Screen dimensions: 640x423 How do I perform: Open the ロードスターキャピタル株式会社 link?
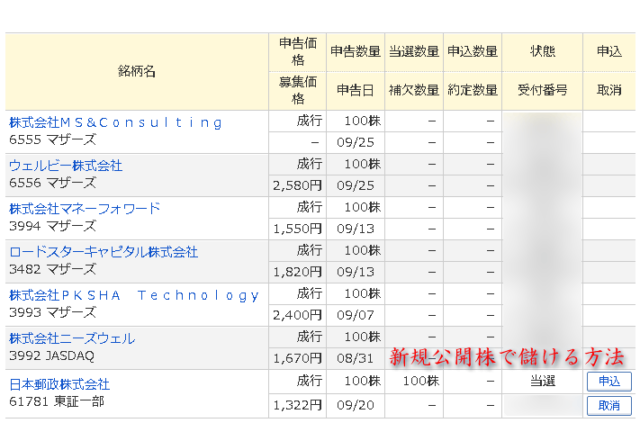104,252
